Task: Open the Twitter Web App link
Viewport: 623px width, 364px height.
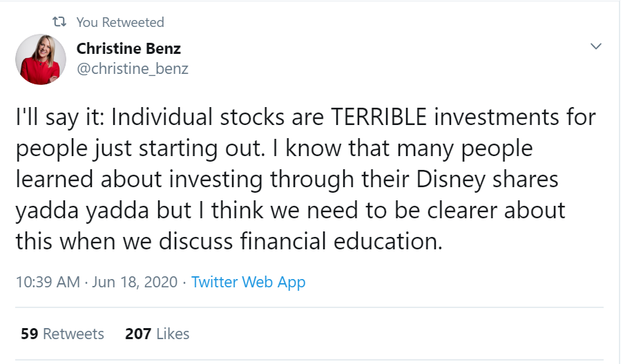Action: tap(248, 282)
